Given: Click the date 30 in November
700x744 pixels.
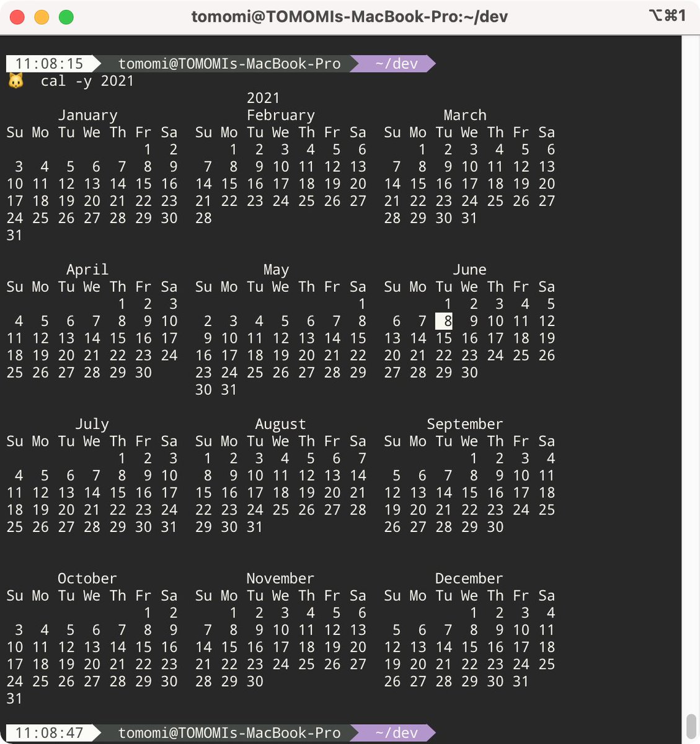Looking at the screenshot, I should pyautogui.click(x=255, y=681).
